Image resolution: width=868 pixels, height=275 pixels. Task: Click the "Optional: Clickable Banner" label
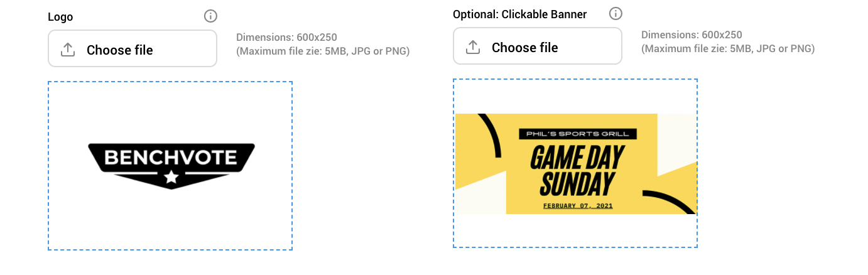pos(520,14)
